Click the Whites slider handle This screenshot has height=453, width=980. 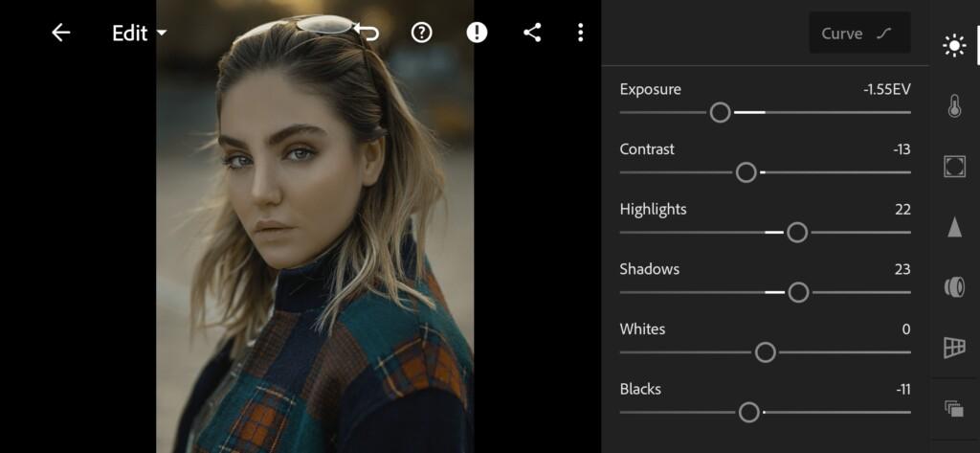(x=766, y=352)
